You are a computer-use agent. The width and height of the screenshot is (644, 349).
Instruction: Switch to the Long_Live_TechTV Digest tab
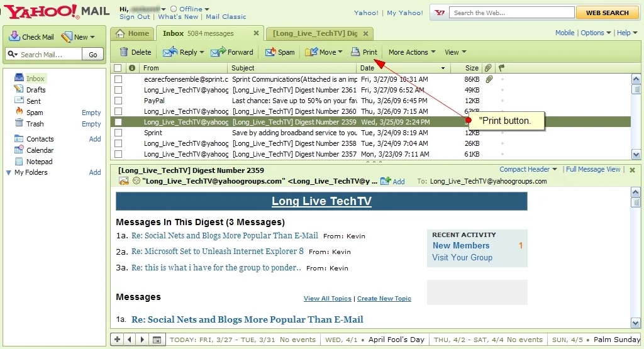point(315,33)
